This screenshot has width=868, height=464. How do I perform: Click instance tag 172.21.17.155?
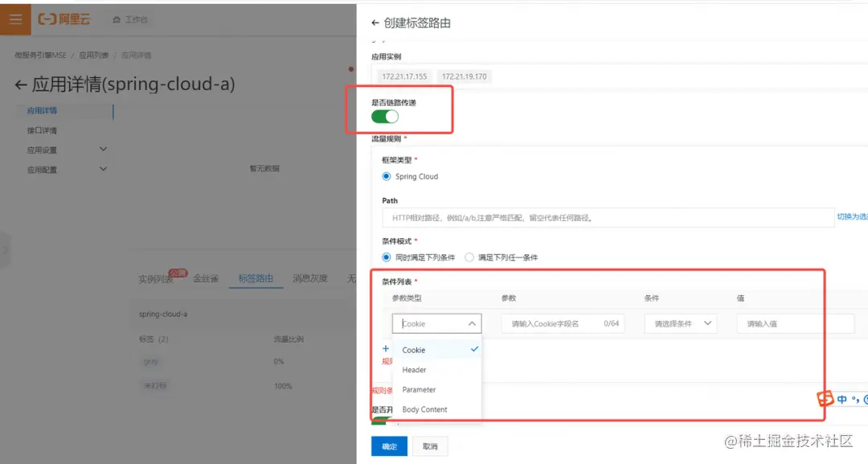coord(404,76)
